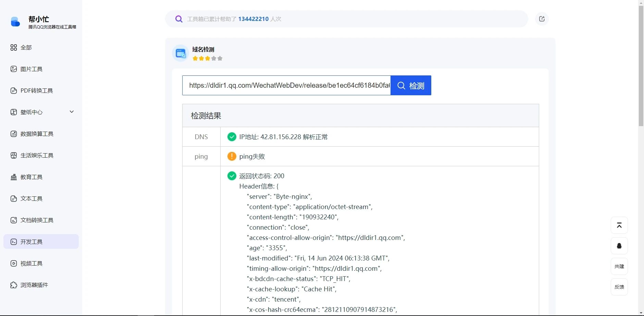This screenshot has width=644, height=316.
Task: Click the 反馈 floating button
Action: click(619, 287)
